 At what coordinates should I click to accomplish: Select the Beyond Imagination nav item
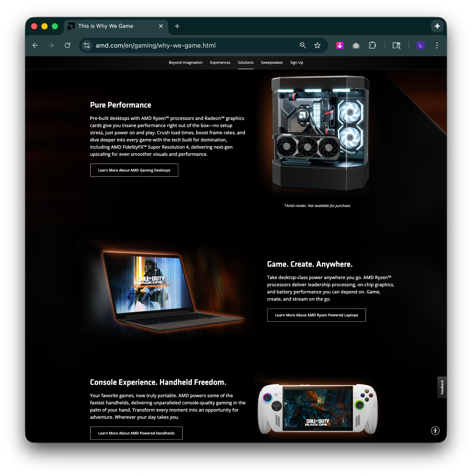(185, 63)
